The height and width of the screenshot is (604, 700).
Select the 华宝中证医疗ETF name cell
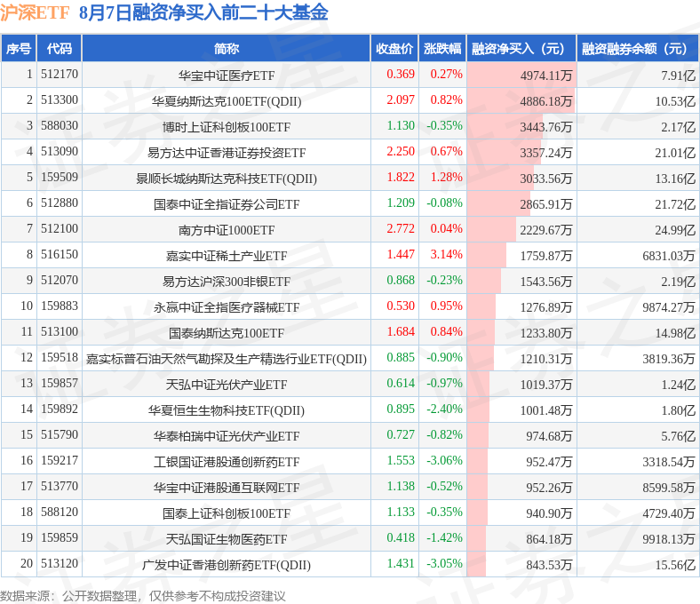(227, 75)
